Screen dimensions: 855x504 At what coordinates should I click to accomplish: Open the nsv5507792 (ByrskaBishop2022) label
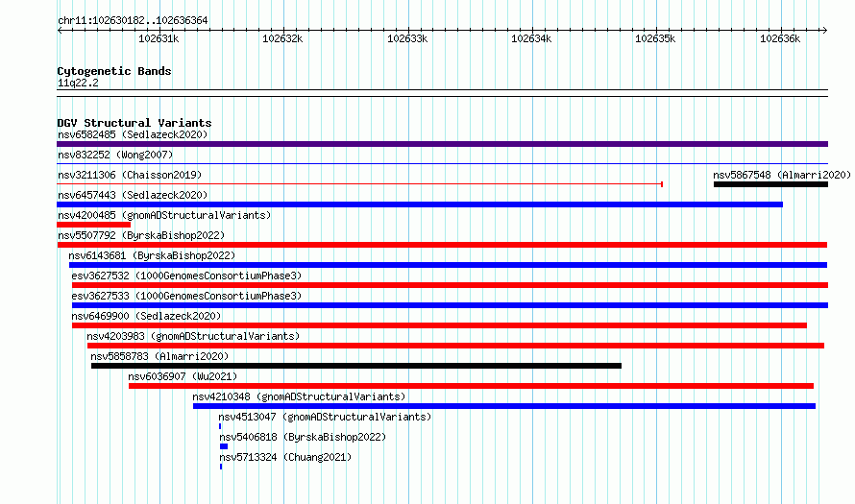coord(141,235)
